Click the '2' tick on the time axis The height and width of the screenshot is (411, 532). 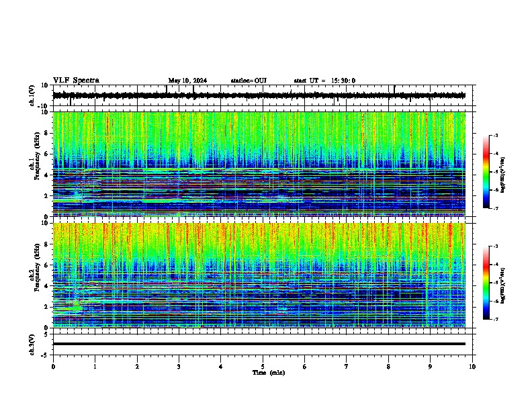tap(137, 367)
